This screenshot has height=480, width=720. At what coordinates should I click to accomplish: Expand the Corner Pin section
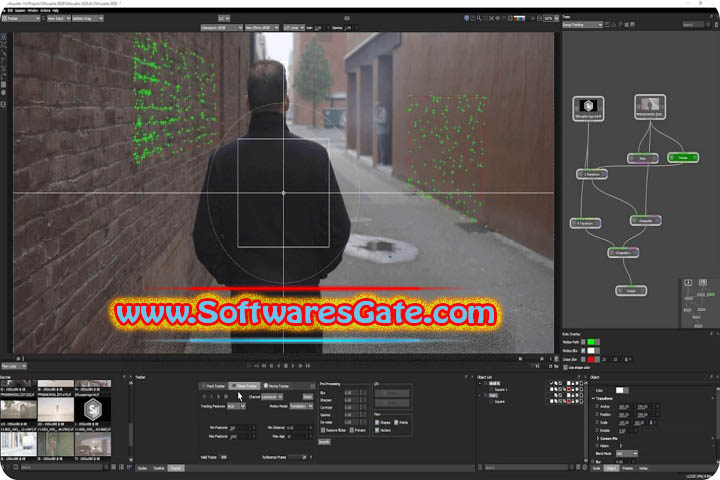point(597,438)
